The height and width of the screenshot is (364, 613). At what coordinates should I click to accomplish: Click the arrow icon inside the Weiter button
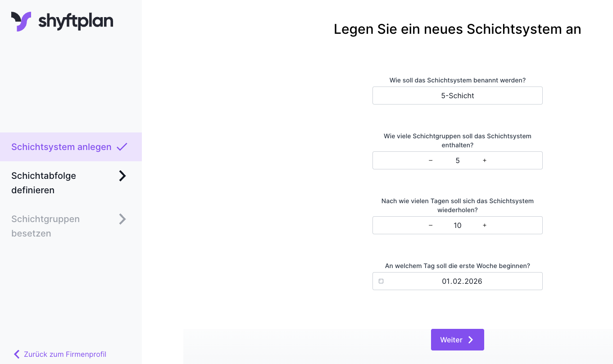pyautogui.click(x=471, y=340)
